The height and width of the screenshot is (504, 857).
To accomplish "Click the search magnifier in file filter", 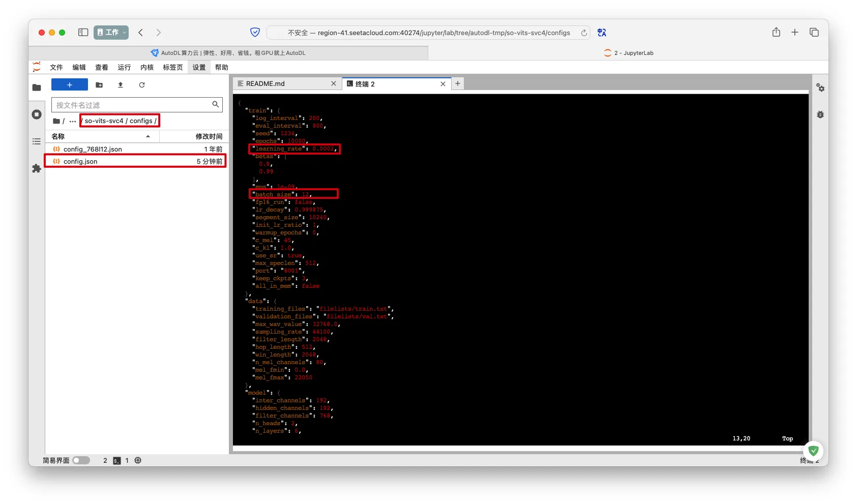I will [216, 104].
